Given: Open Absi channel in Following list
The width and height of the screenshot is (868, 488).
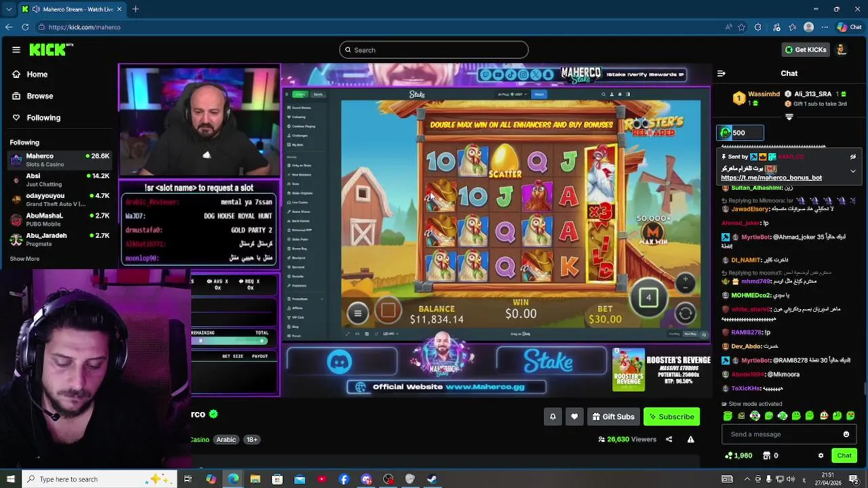Looking at the screenshot, I should (x=60, y=180).
